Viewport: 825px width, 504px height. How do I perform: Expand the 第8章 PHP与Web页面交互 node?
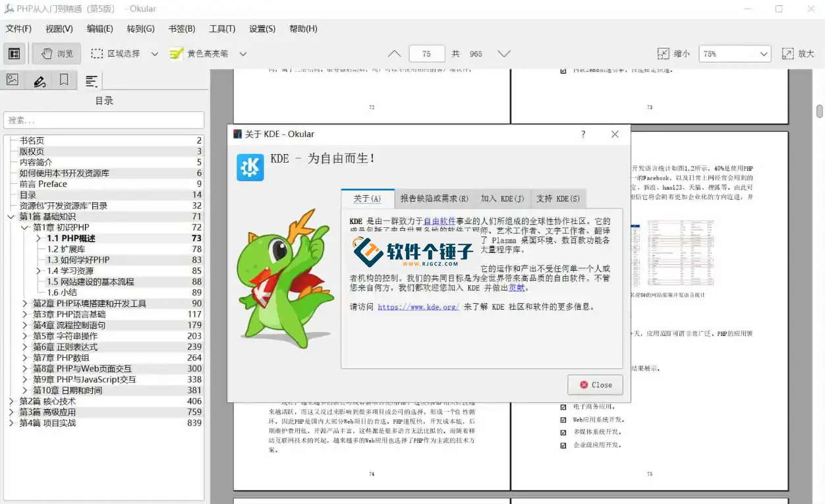coord(25,369)
